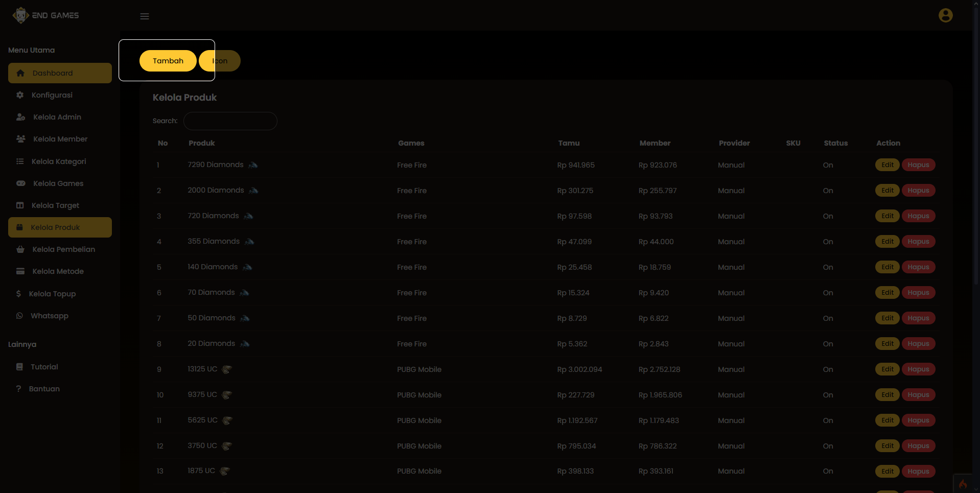Click the Icon button
Viewport: 980px width, 493px height.
click(x=220, y=61)
